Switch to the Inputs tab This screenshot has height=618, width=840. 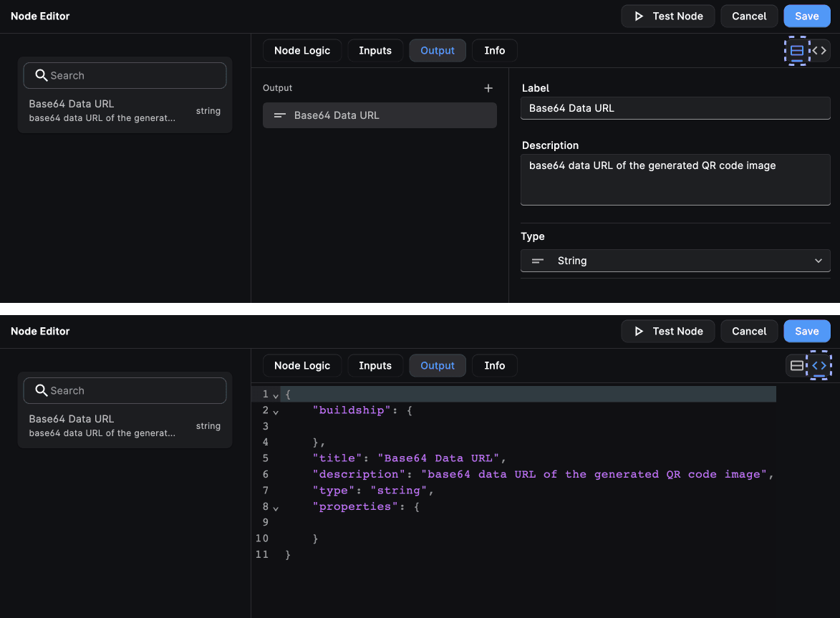coord(375,50)
